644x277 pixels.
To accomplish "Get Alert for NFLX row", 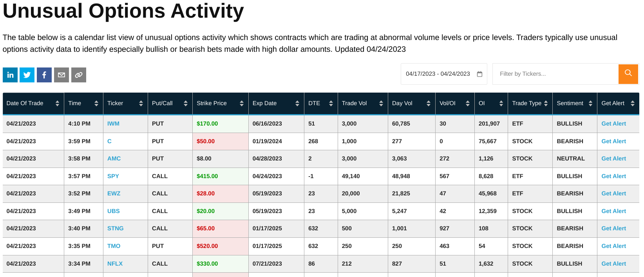I will (614, 264).
